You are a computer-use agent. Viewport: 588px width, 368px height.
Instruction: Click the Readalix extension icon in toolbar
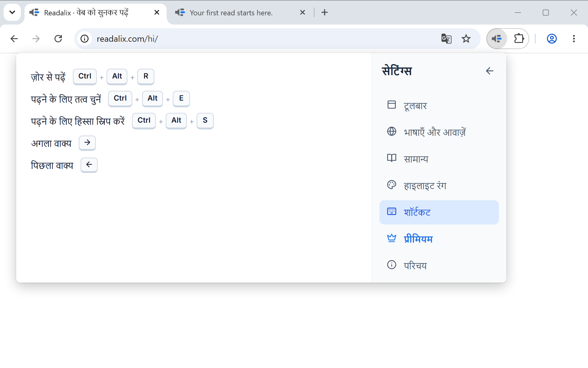click(496, 39)
